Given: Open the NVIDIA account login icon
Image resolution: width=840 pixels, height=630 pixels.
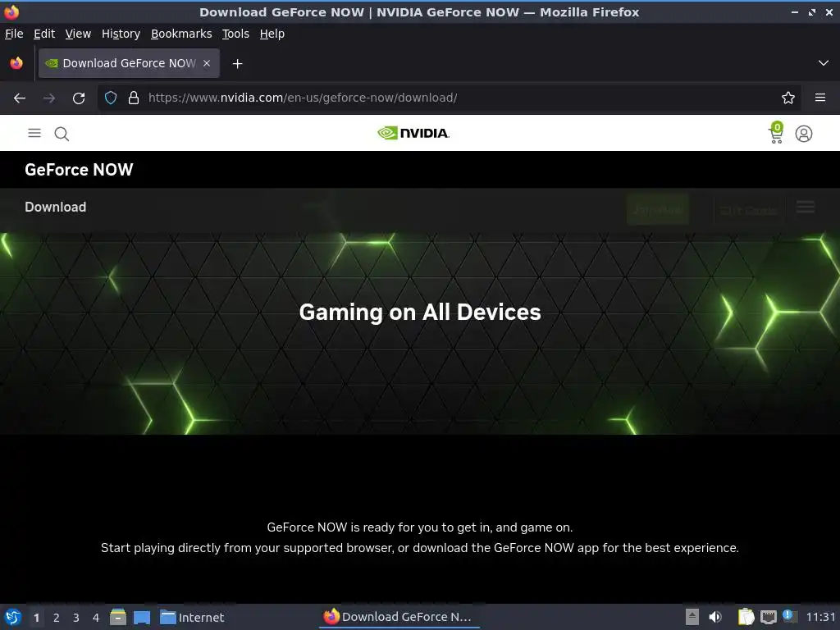Looking at the screenshot, I should (804, 134).
